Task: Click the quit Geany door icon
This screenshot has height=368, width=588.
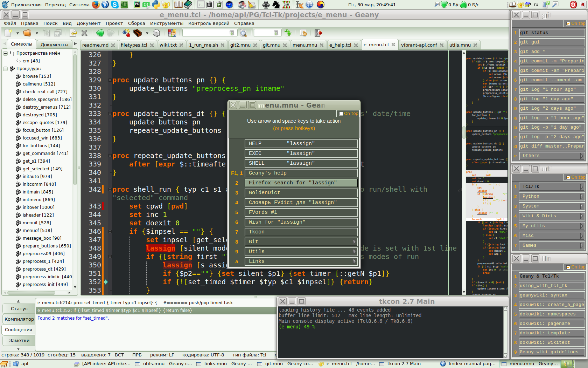Action: 318,33
